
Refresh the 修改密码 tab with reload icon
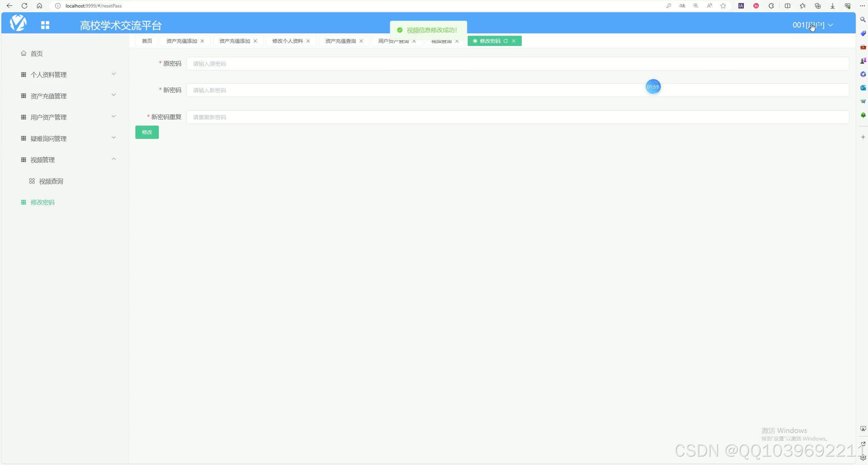[505, 41]
